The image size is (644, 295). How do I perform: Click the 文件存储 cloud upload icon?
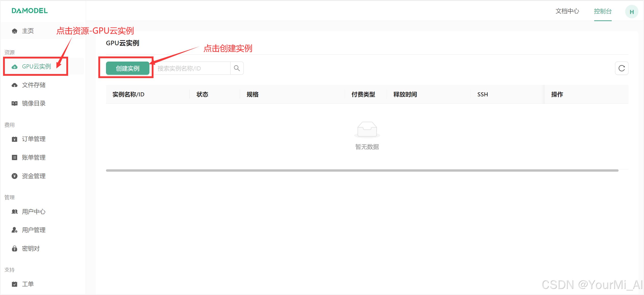pyautogui.click(x=14, y=85)
